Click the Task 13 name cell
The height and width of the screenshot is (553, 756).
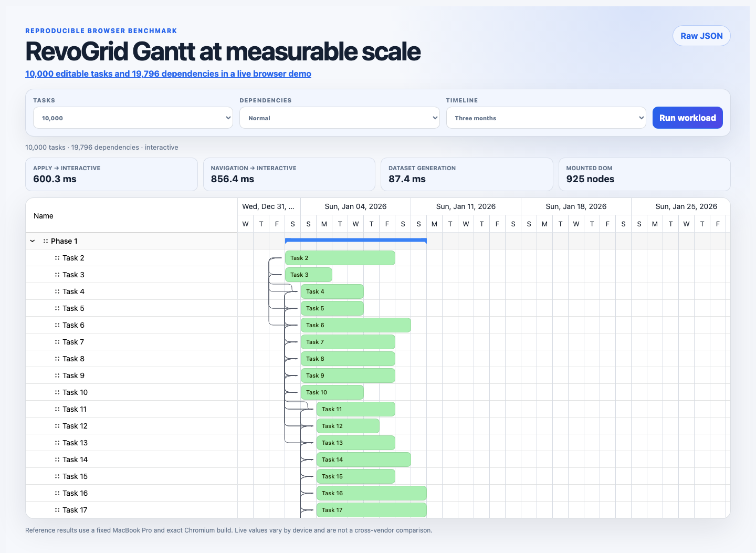click(131, 443)
